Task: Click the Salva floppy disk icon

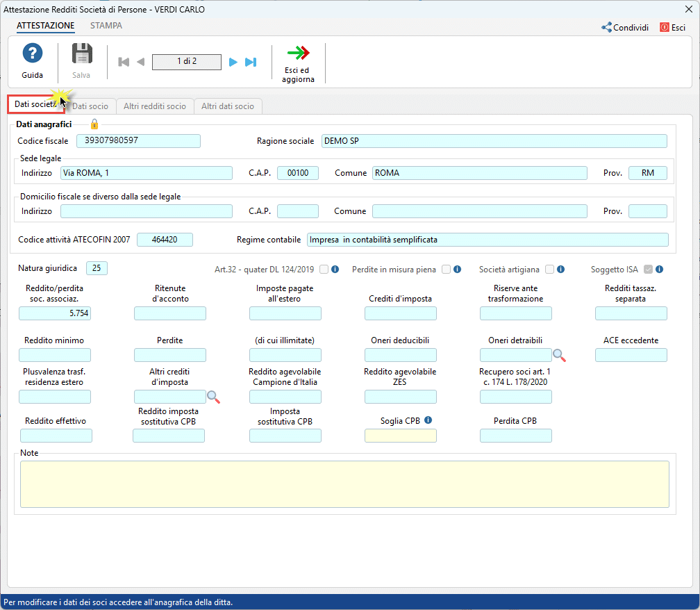Action: pyautogui.click(x=82, y=54)
